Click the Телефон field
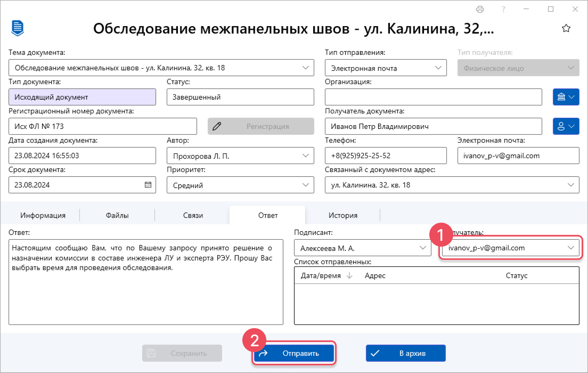This screenshot has height=373, width=588. (x=386, y=155)
